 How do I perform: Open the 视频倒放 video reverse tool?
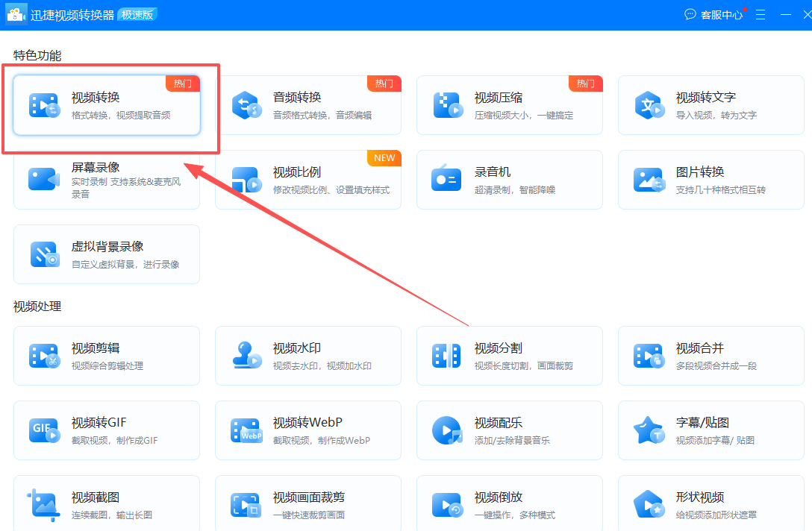pyautogui.click(x=507, y=505)
